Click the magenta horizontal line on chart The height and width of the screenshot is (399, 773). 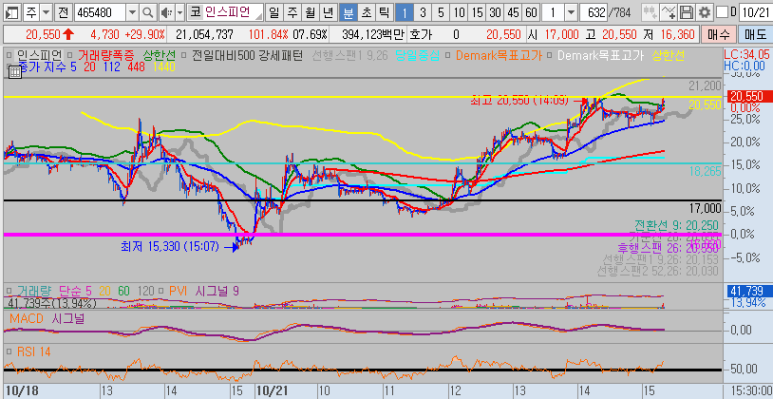(x=362, y=234)
